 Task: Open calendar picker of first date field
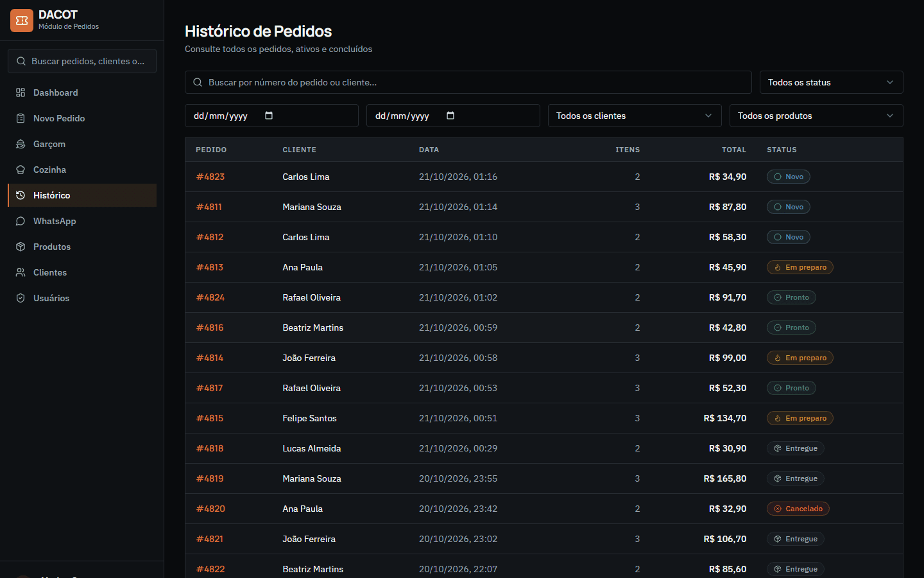pos(269,116)
